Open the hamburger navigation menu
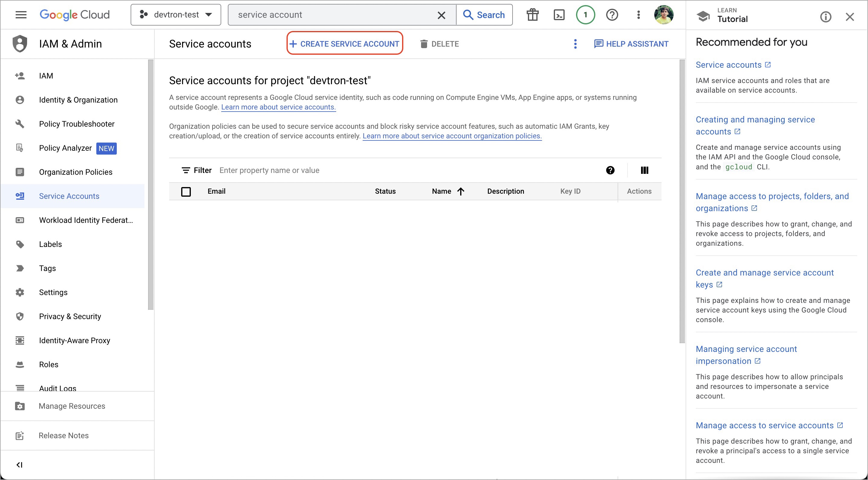 (x=21, y=15)
